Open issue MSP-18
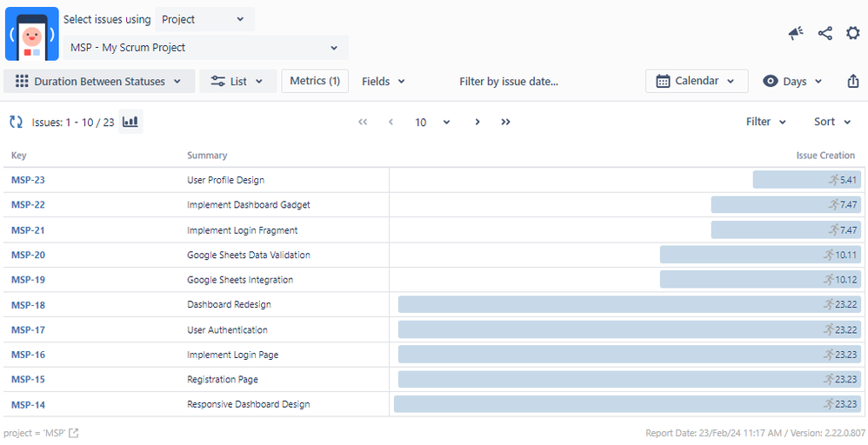868x445 pixels. pyautogui.click(x=28, y=305)
